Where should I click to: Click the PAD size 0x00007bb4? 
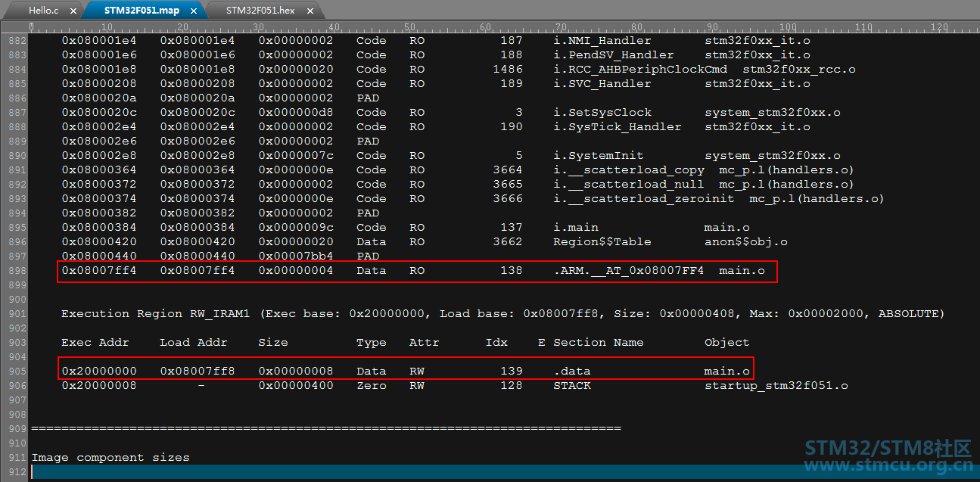coord(296,257)
